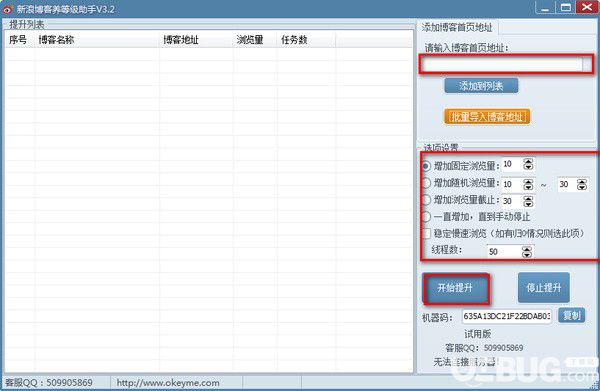The image size is (600, 391).
Task: Click the orange 批量导入博客地址 button
Action: 487,117
